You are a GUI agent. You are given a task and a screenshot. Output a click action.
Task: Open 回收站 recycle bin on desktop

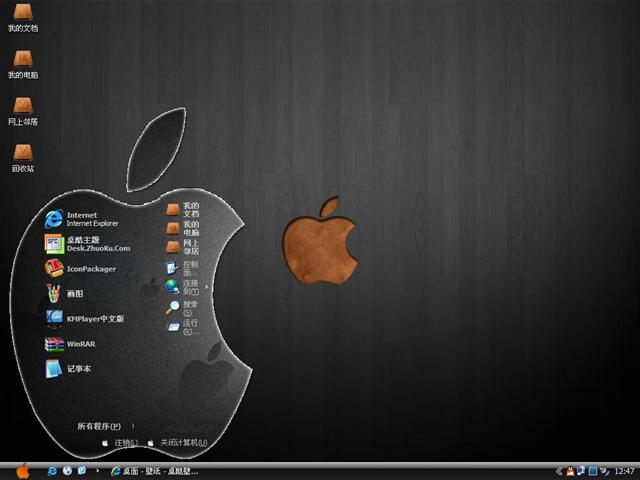click(x=23, y=158)
